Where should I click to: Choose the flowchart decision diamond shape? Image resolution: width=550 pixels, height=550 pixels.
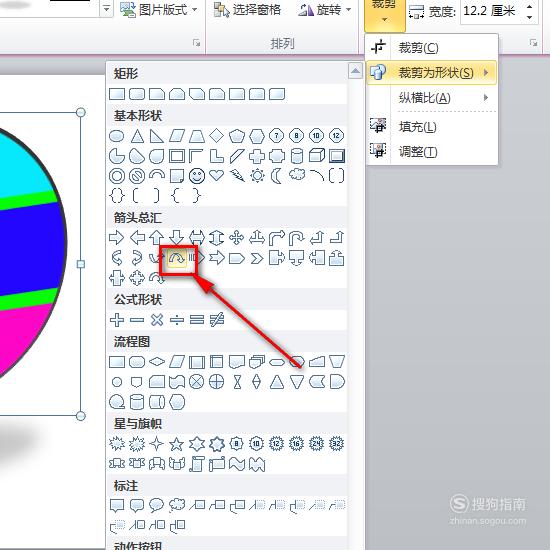[157, 362]
